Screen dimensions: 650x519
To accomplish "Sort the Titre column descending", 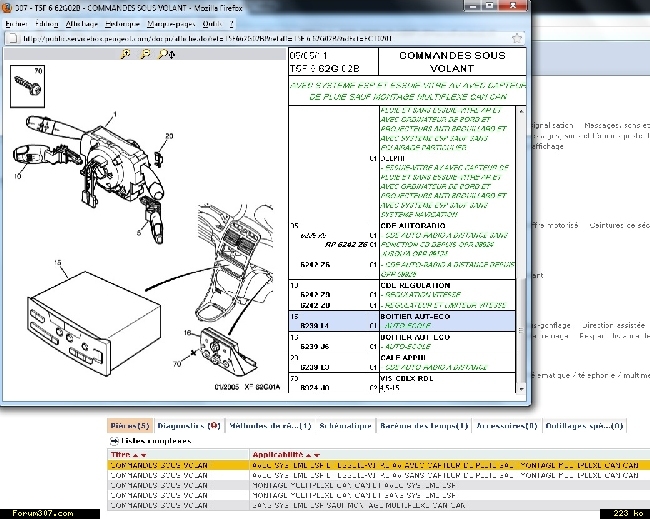I will [x=143, y=455].
